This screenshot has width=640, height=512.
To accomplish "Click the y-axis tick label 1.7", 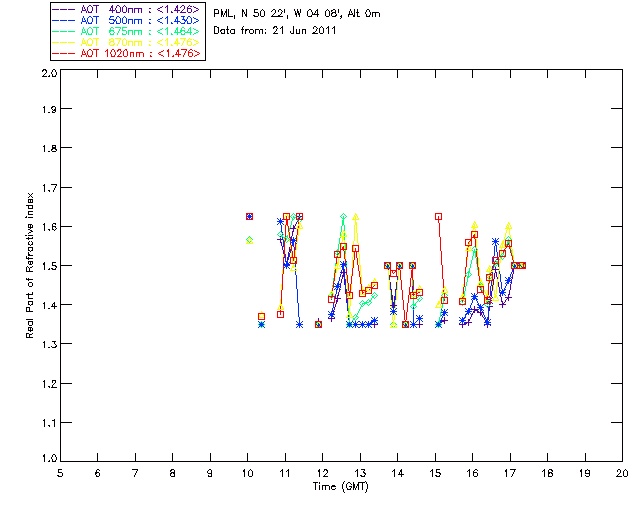I will pyautogui.click(x=49, y=188).
